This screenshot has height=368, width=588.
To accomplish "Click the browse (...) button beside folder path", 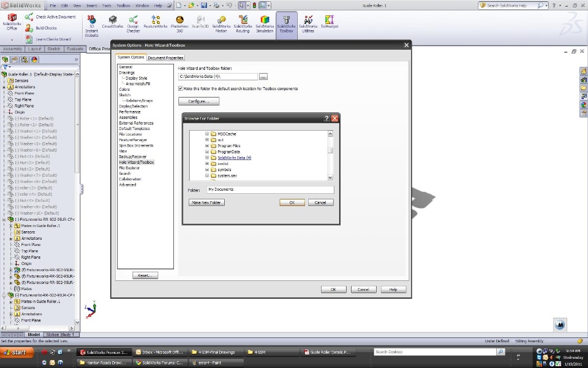I will (263, 77).
